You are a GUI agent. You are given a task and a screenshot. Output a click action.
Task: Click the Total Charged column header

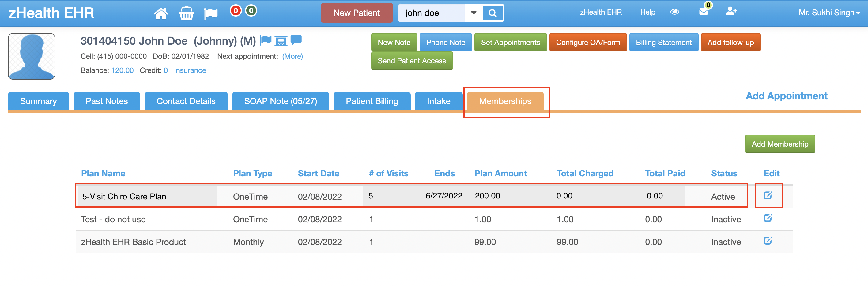pyautogui.click(x=585, y=173)
